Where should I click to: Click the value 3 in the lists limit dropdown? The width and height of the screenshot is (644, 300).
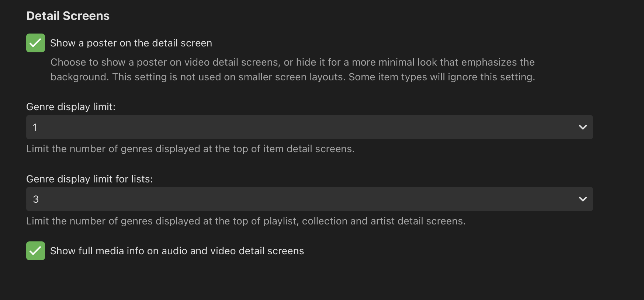coord(36,199)
